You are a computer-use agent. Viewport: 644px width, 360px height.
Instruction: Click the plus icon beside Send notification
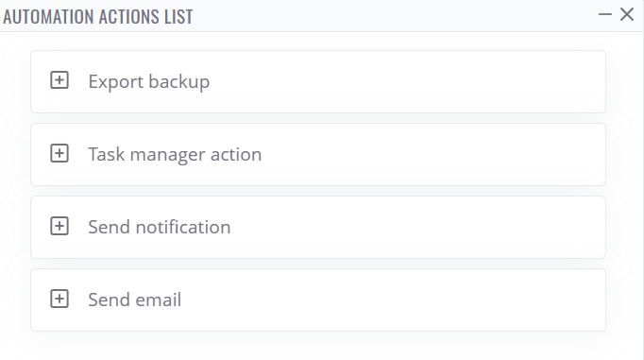coord(59,226)
